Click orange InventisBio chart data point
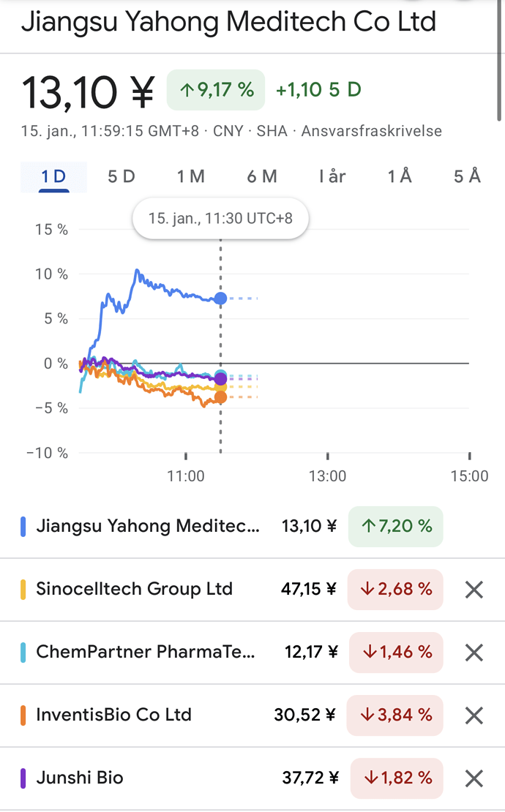The height and width of the screenshot is (812, 505). pos(220,397)
